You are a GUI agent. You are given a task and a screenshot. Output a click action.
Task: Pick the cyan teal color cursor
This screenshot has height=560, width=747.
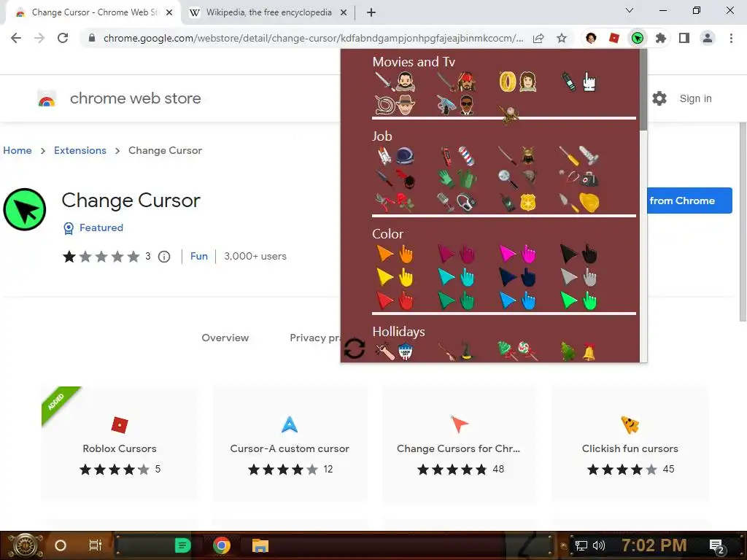coord(456,277)
